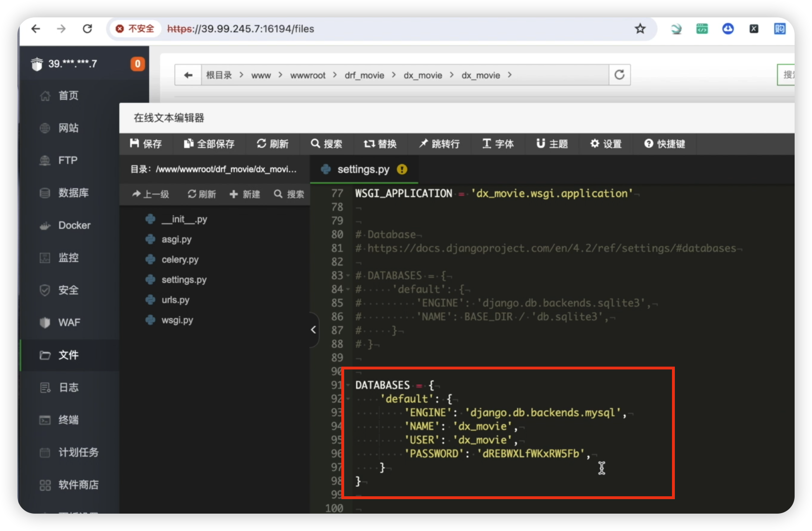This screenshot has height=531, width=812.
Task: Select 文件 in the sidebar
Action: [x=68, y=355]
